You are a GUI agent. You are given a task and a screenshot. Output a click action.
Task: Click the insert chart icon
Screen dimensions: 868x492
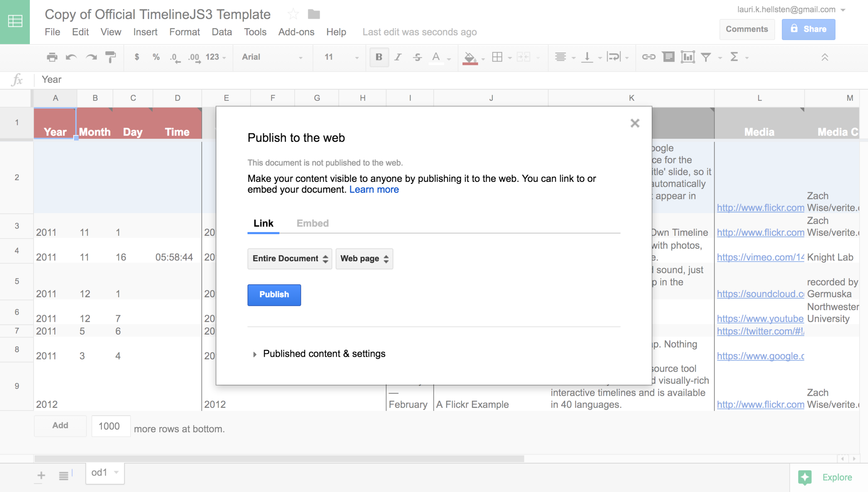(687, 57)
